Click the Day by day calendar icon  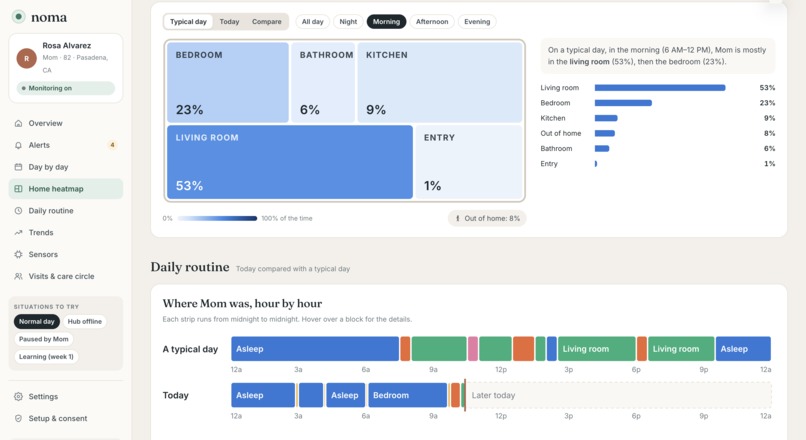pyautogui.click(x=19, y=167)
